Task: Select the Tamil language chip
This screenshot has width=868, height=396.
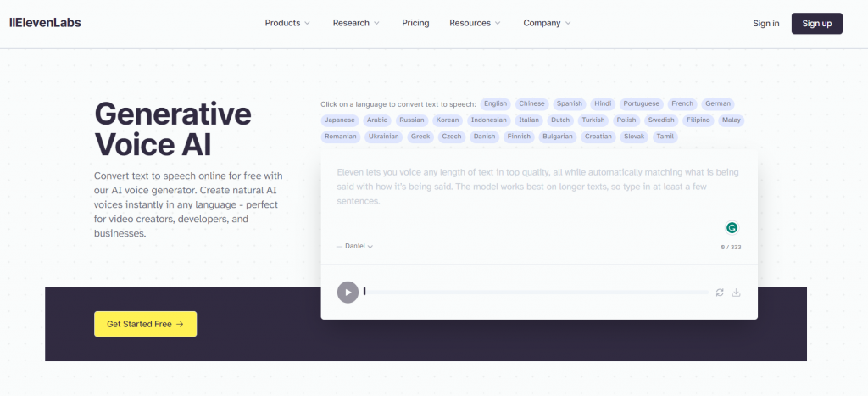Action: coord(665,137)
